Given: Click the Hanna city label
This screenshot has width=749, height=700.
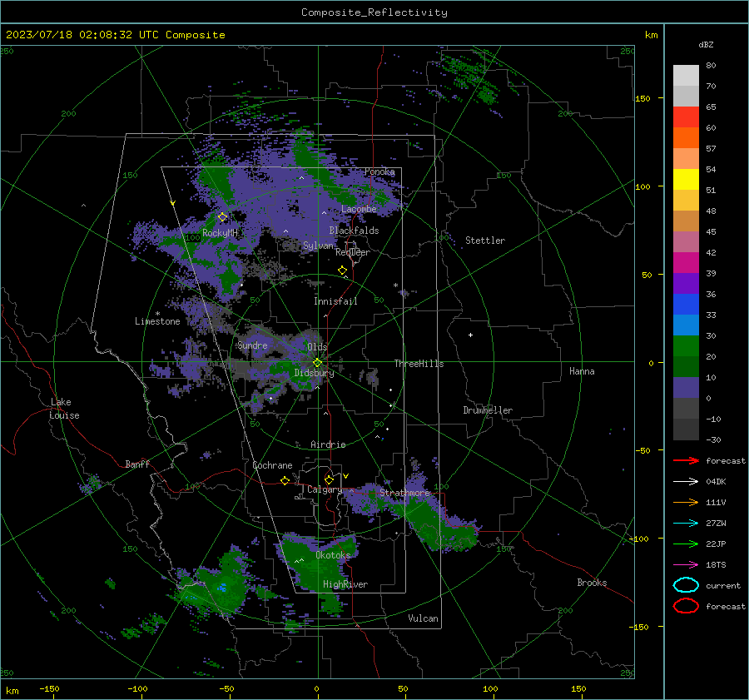Looking at the screenshot, I should pos(582,371).
